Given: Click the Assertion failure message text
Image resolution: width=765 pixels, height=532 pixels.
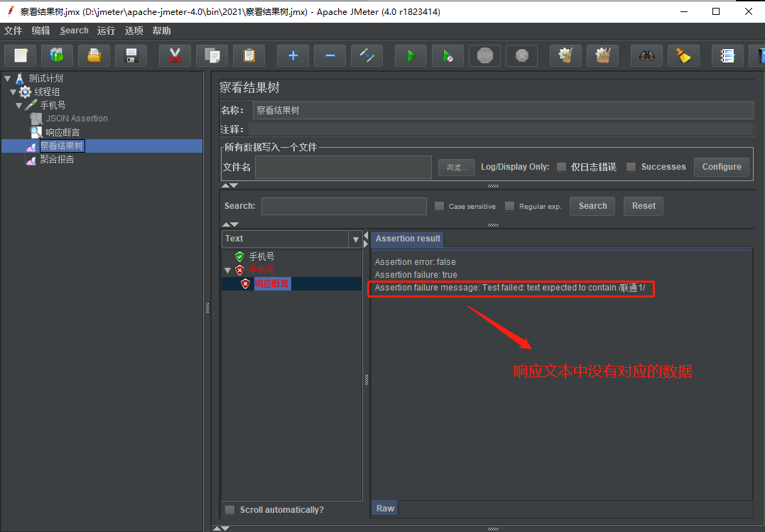Looking at the screenshot, I should click(x=510, y=288).
